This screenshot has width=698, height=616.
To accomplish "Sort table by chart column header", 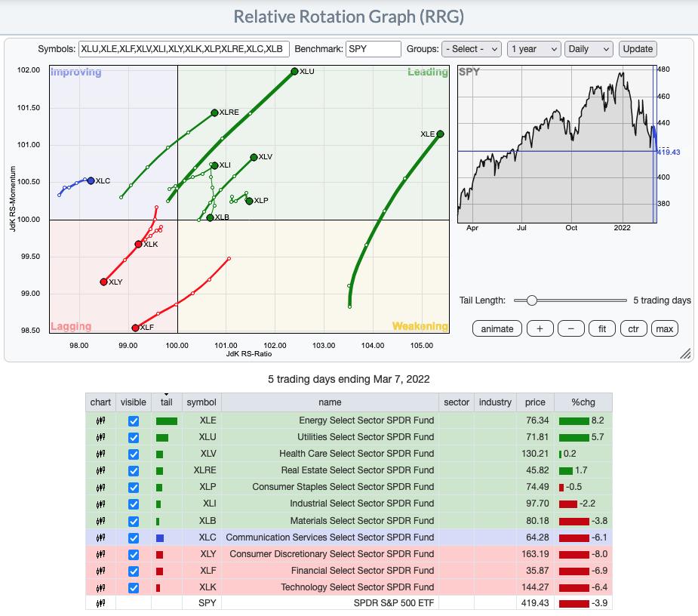I will (100, 402).
